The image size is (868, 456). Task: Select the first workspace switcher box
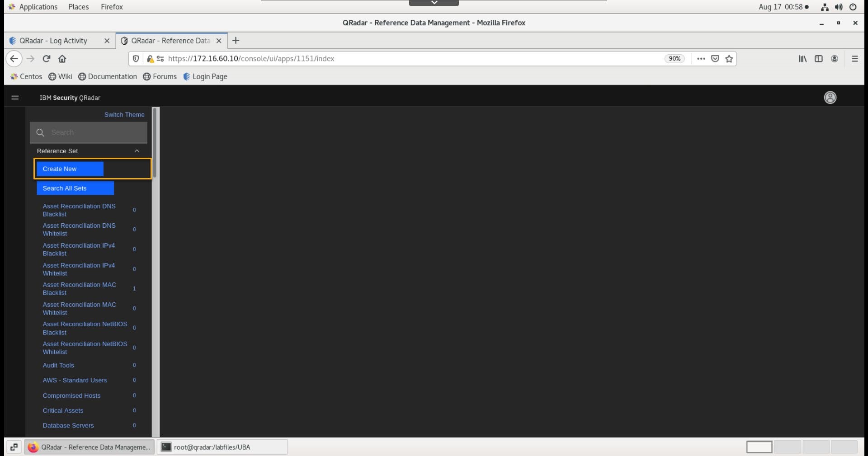click(759, 447)
